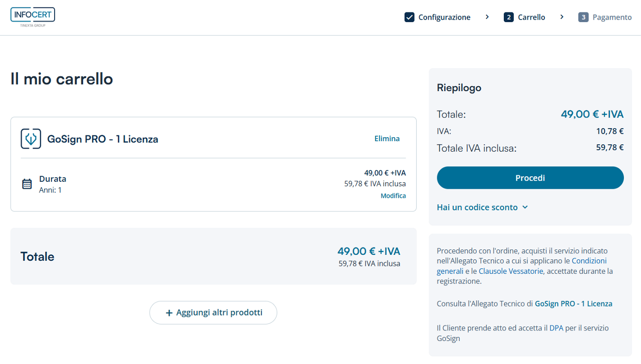Click the step 3 Pagamento number badge

[x=583, y=17]
